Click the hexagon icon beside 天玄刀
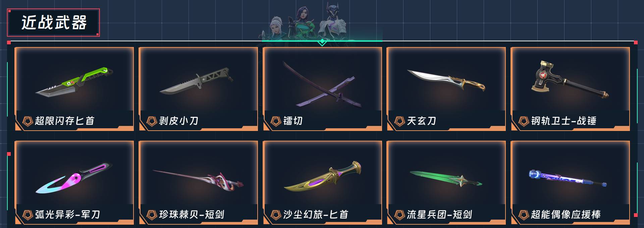 [x=399, y=121]
